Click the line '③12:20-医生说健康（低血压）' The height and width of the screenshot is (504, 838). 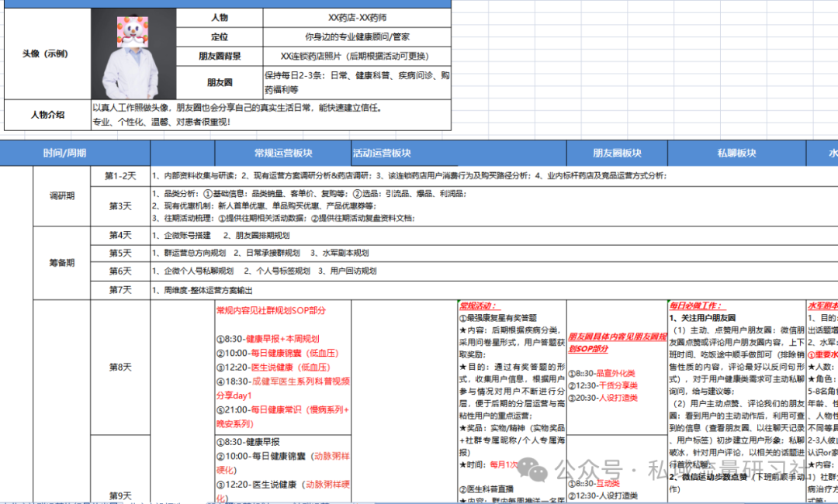click(273, 368)
